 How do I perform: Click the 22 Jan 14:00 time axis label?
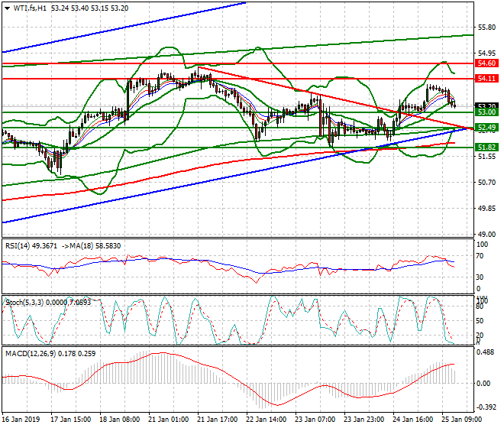[267, 420]
